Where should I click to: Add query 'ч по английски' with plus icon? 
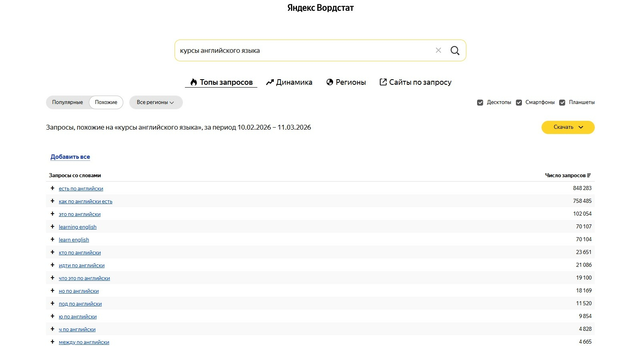(x=52, y=329)
